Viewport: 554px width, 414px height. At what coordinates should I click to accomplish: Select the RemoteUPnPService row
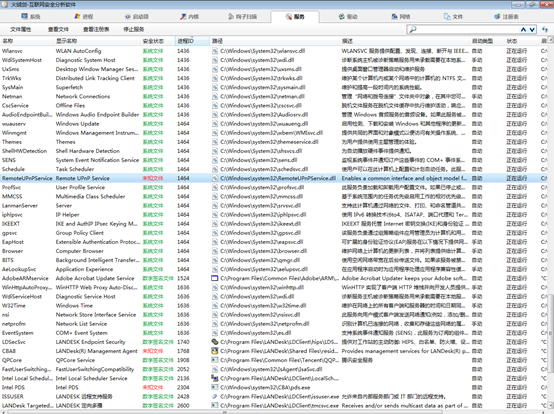point(277,178)
